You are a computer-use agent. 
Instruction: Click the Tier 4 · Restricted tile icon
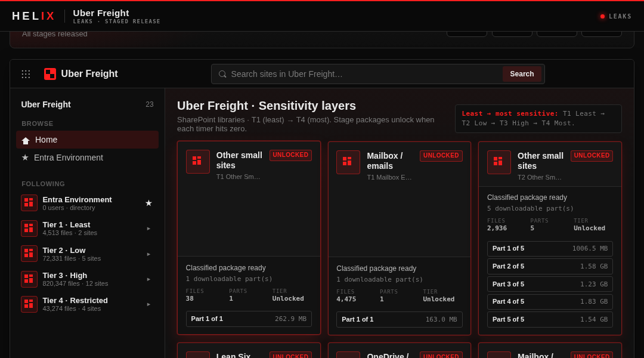pyautogui.click(x=29, y=304)
